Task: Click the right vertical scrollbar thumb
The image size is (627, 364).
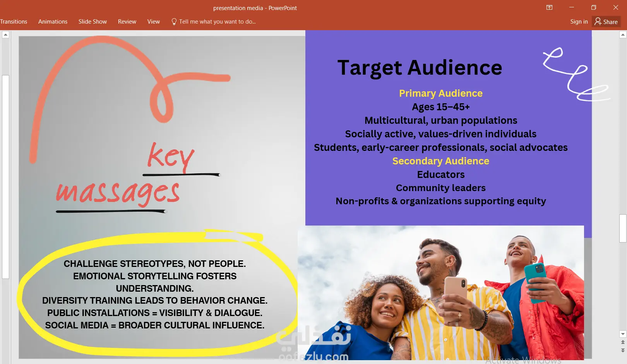Action: [x=623, y=228]
